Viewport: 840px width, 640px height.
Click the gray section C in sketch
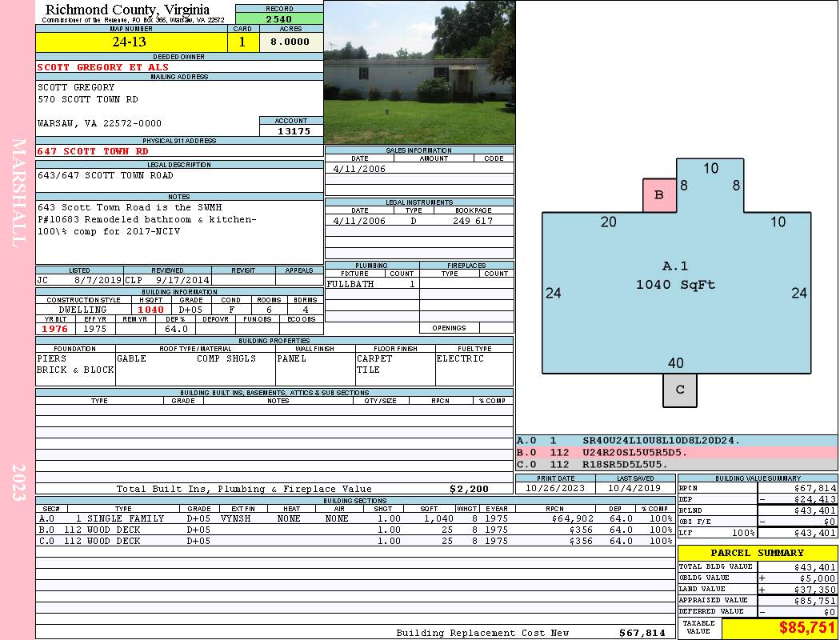pyautogui.click(x=680, y=390)
